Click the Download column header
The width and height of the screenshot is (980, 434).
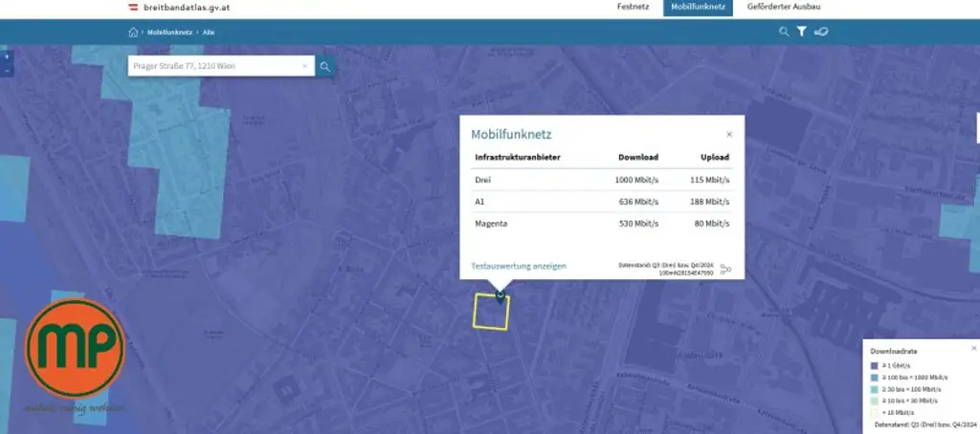pos(638,158)
